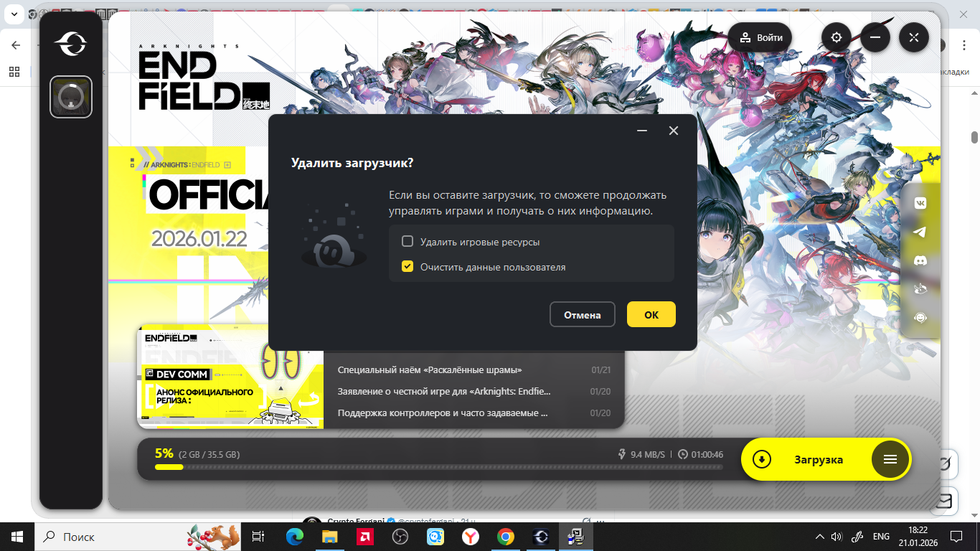Open the Discord server icon
Viewport: 980px width, 551px height.
pos(920,260)
